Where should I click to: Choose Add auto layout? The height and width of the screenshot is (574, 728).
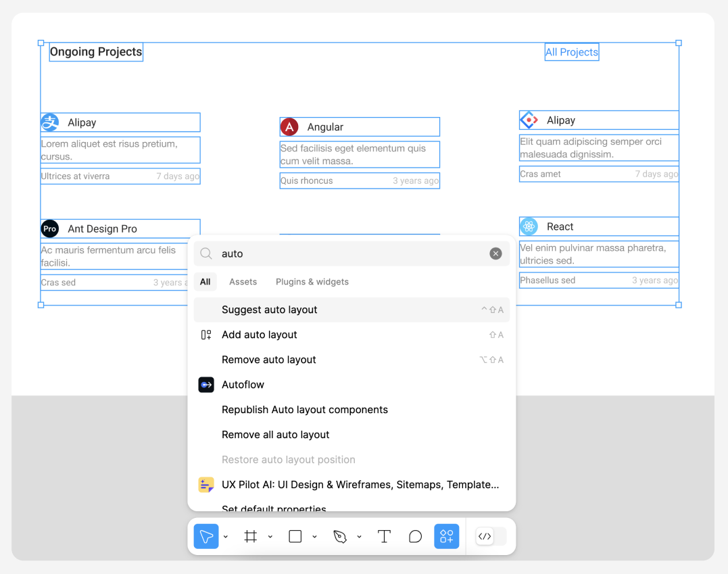pyautogui.click(x=351, y=335)
